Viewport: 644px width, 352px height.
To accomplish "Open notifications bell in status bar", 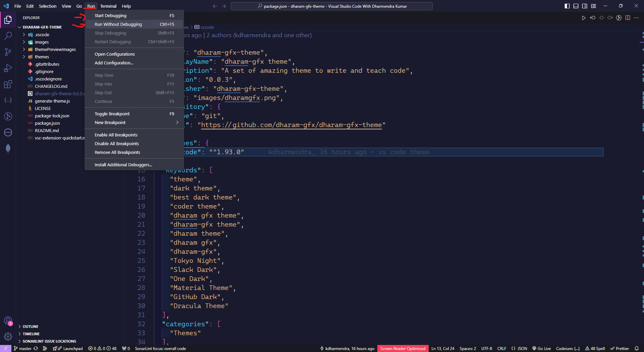I will [x=637, y=349].
